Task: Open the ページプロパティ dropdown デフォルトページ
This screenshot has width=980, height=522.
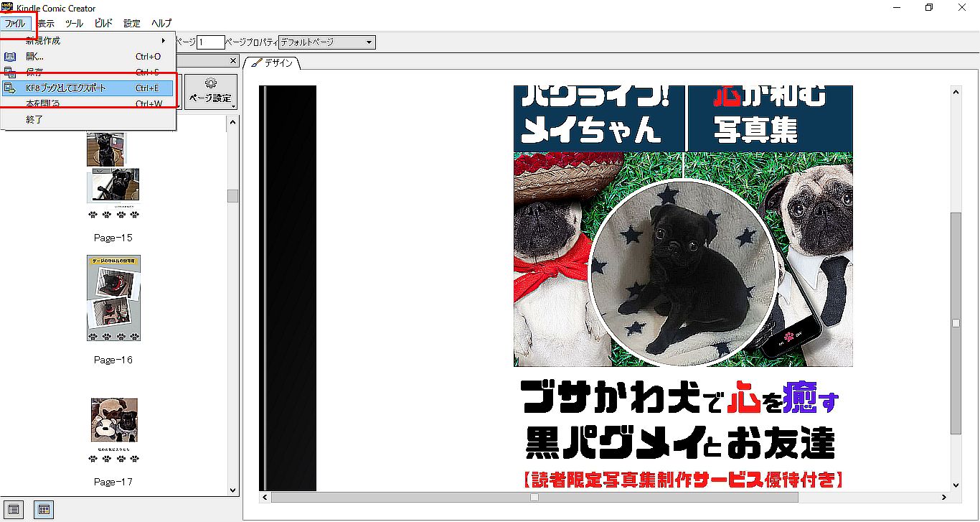Action: 326,43
